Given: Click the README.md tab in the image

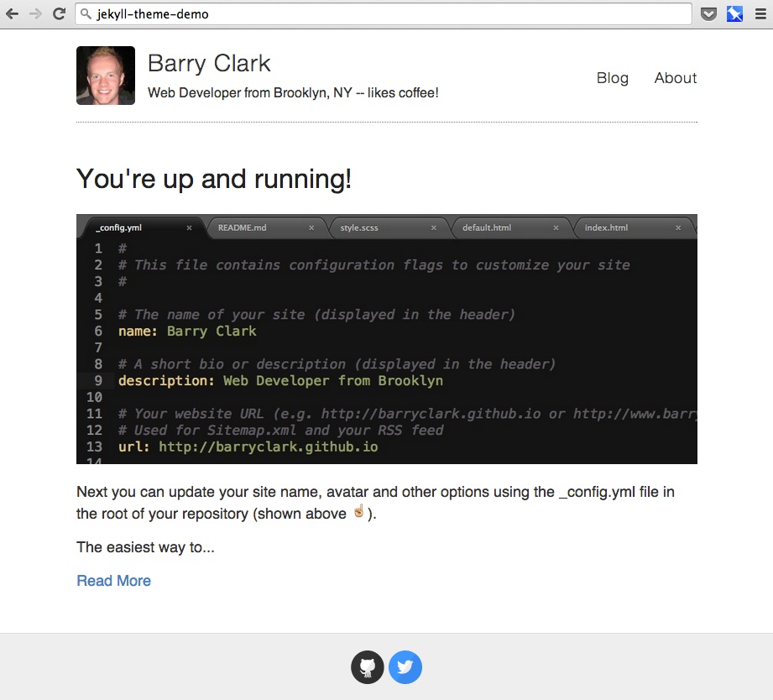Looking at the screenshot, I should (x=242, y=227).
